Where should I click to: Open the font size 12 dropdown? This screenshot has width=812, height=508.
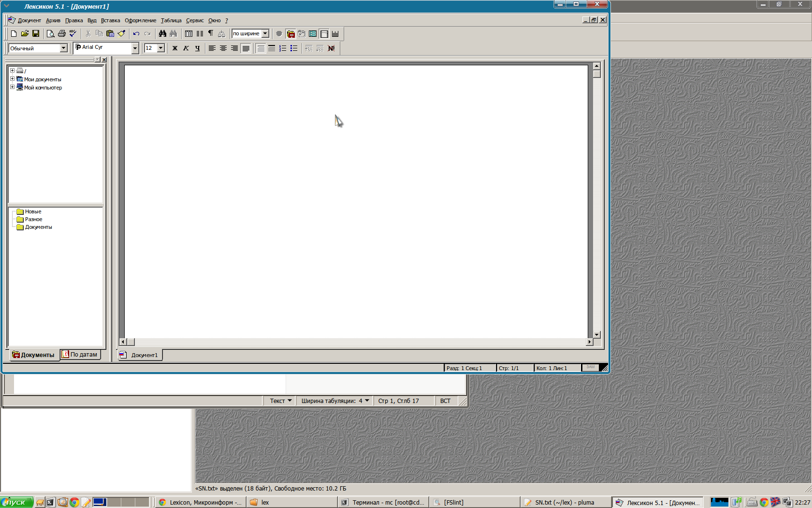pyautogui.click(x=161, y=48)
